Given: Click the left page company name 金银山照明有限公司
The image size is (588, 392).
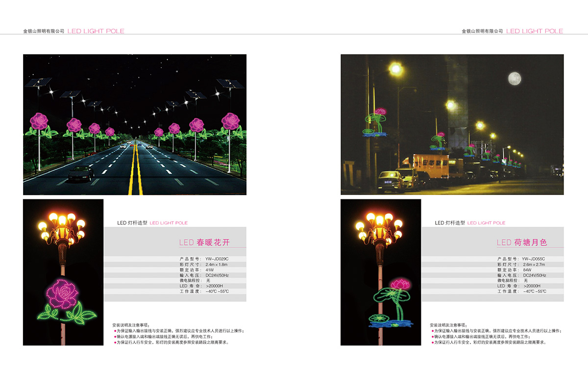Looking at the screenshot, I should pyautogui.click(x=44, y=31).
